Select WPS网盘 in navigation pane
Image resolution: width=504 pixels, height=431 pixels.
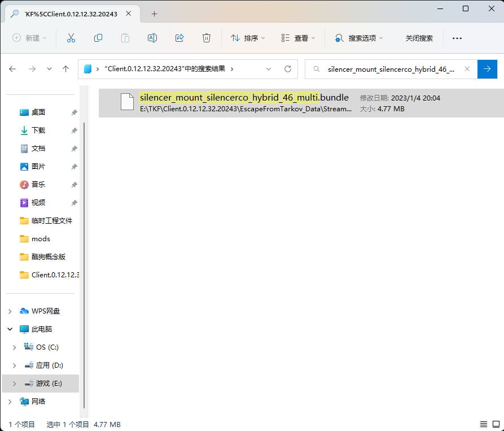[46, 311]
